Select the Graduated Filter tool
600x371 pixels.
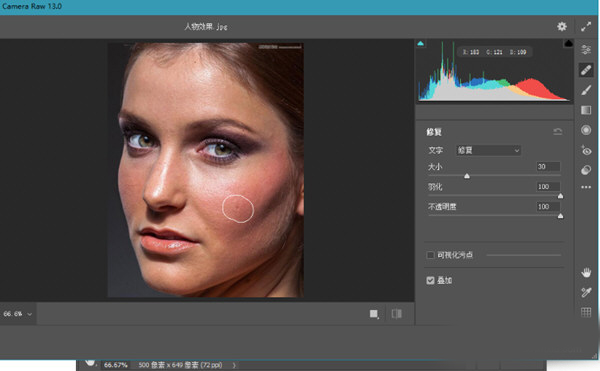tap(586, 110)
